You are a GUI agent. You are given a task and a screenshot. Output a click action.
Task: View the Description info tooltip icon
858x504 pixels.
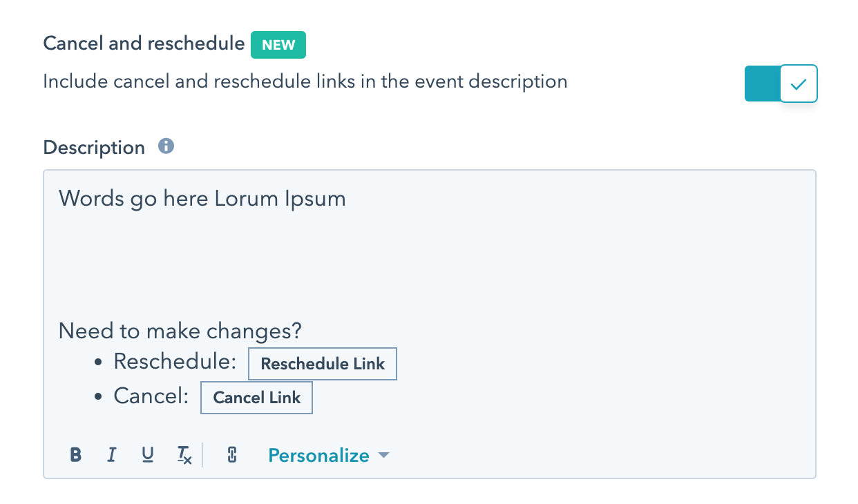166,146
